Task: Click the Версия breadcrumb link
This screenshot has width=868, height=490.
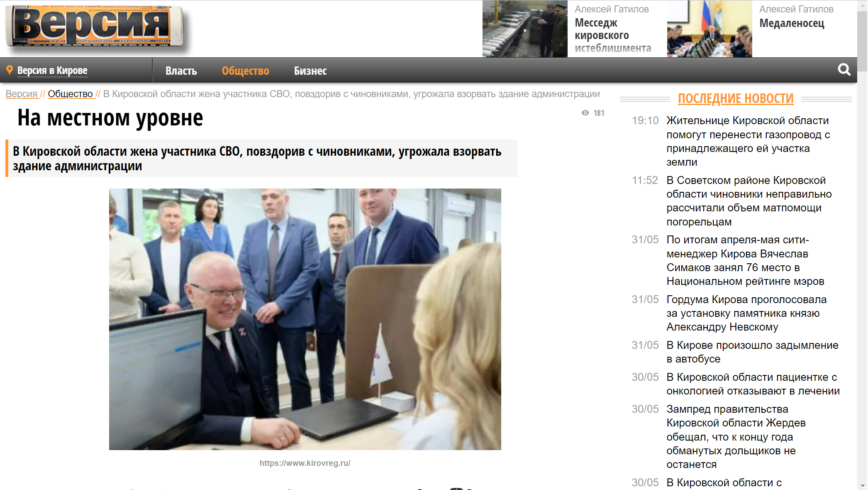Action: coord(22,94)
